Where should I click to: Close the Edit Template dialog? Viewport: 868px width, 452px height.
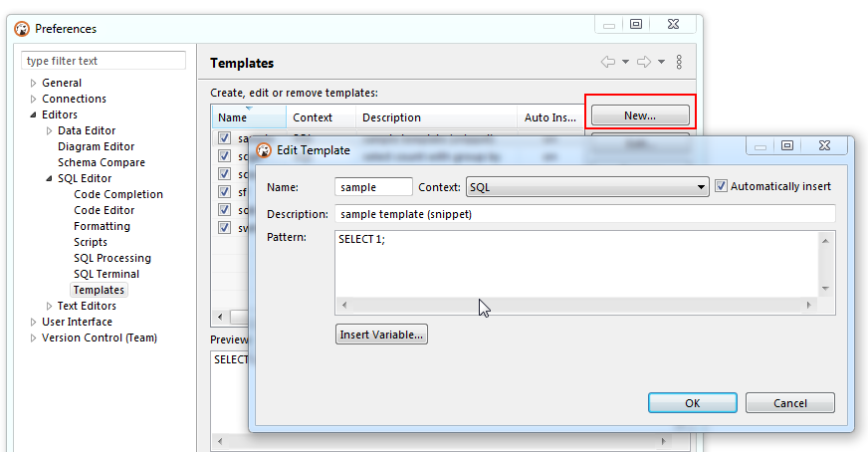(824, 145)
